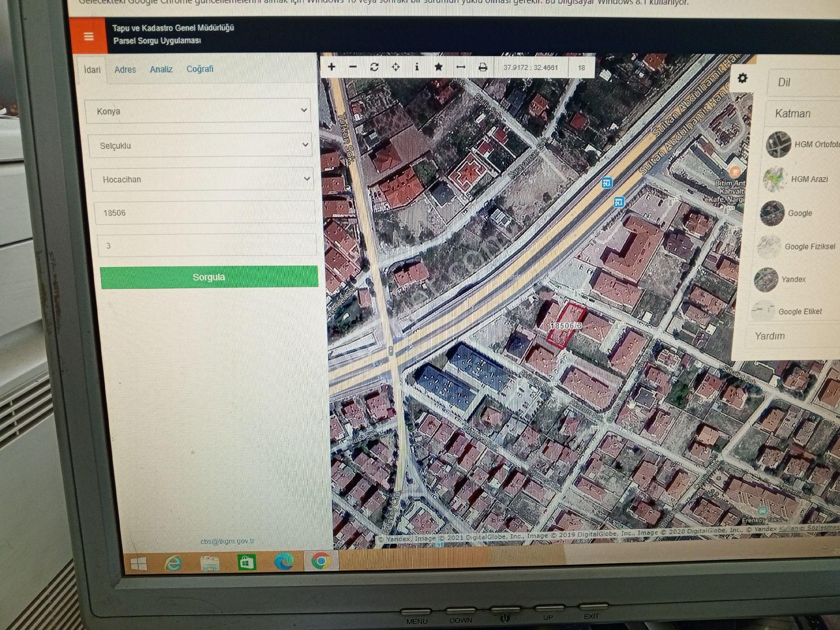Screen dimensions: 840x630
Task: Click the cbs@tkgm.gov.tr email link
Action: [x=227, y=541]
